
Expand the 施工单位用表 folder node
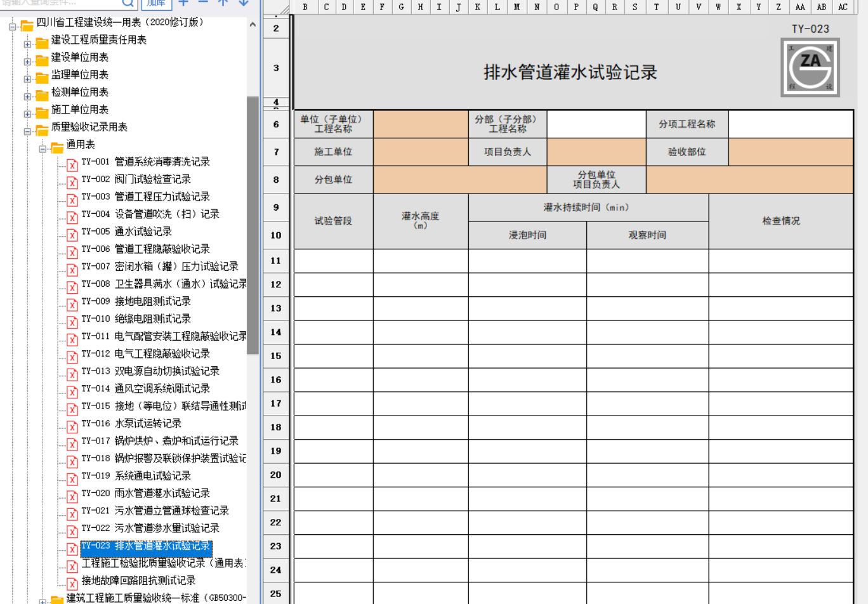27,114
